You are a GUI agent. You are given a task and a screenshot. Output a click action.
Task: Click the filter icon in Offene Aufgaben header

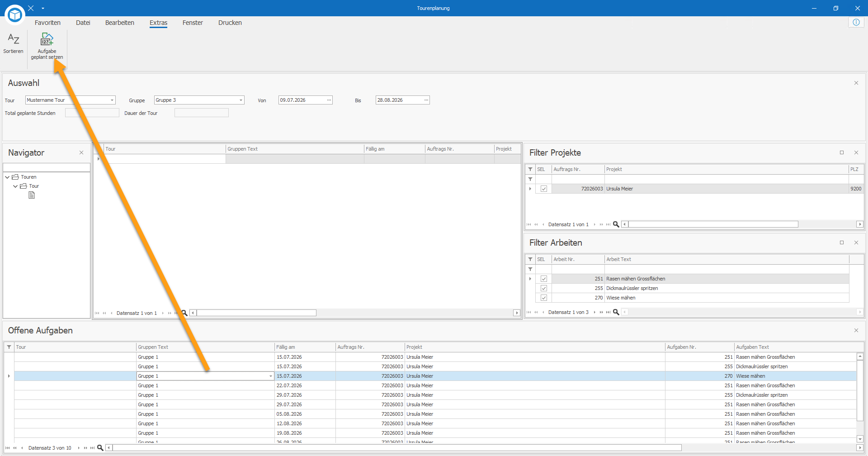pos(9,347)
